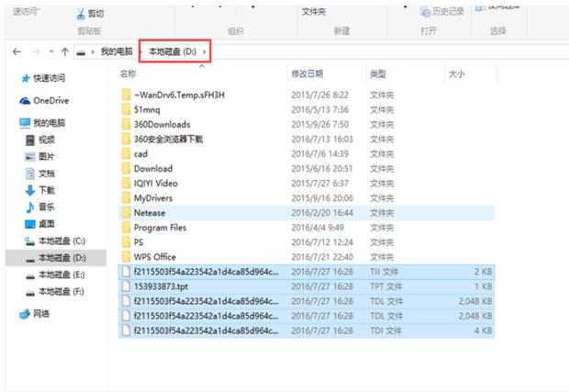Viewport: 569px width, 392px height.
Task: Click 我的电脑 in the address breadcrumb
Action: click(116, 51)
